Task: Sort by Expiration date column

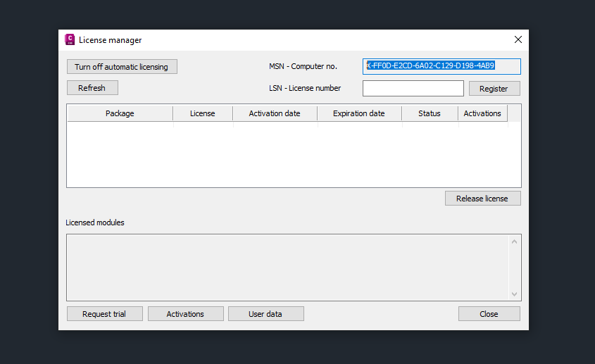Action: 359,113
